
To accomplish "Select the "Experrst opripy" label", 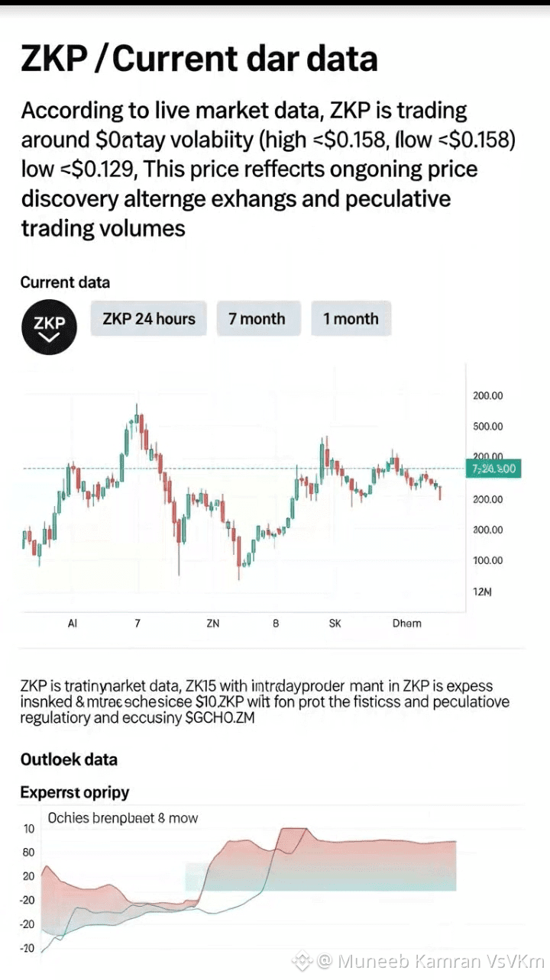I will 75,792.
